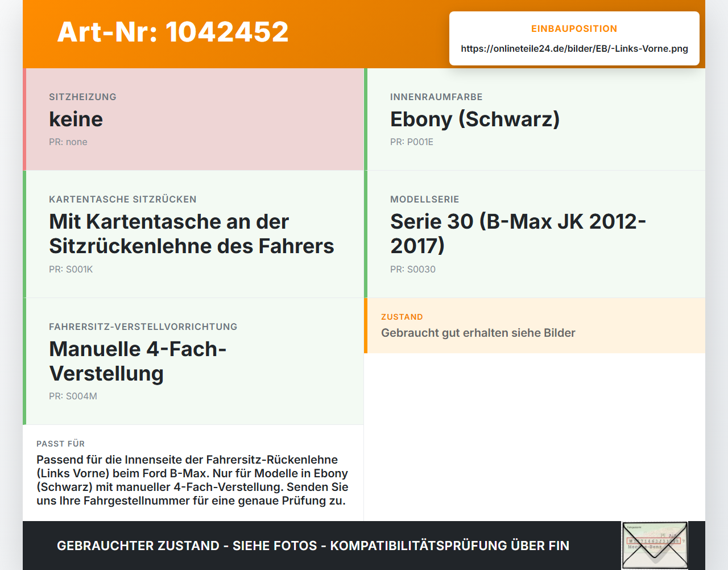Click the PR: S004M code
Viewport: 728px width, 570px height.
tap(73, 396)
